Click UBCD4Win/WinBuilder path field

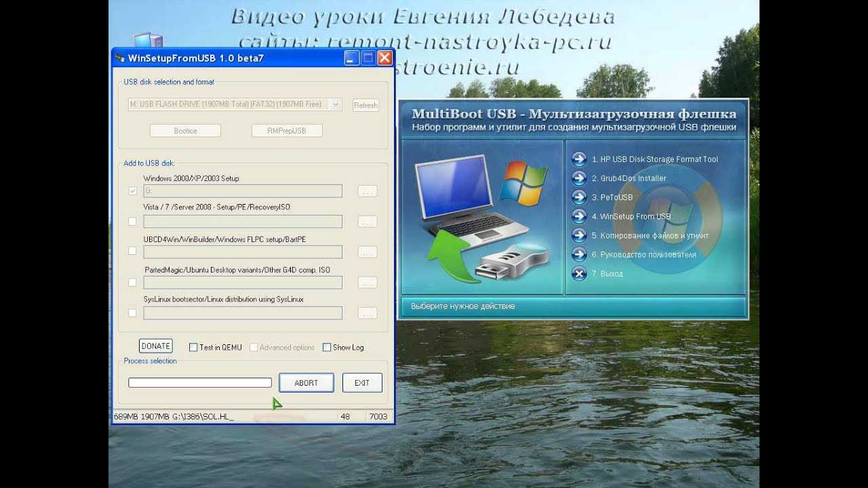click(243, 252)
